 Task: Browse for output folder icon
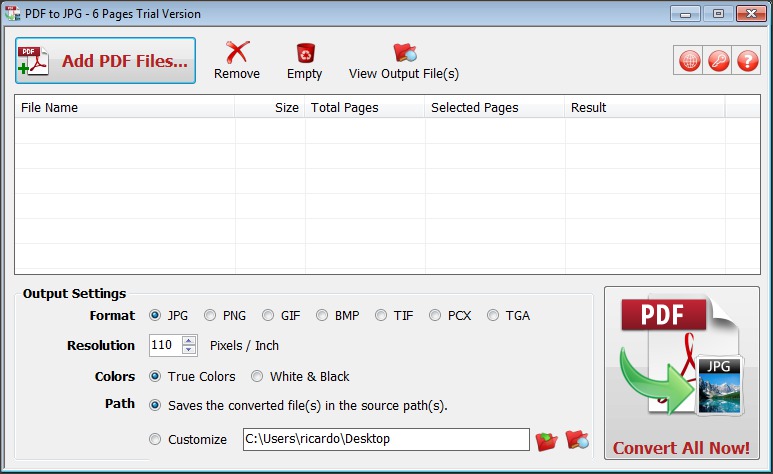point(546,440)
